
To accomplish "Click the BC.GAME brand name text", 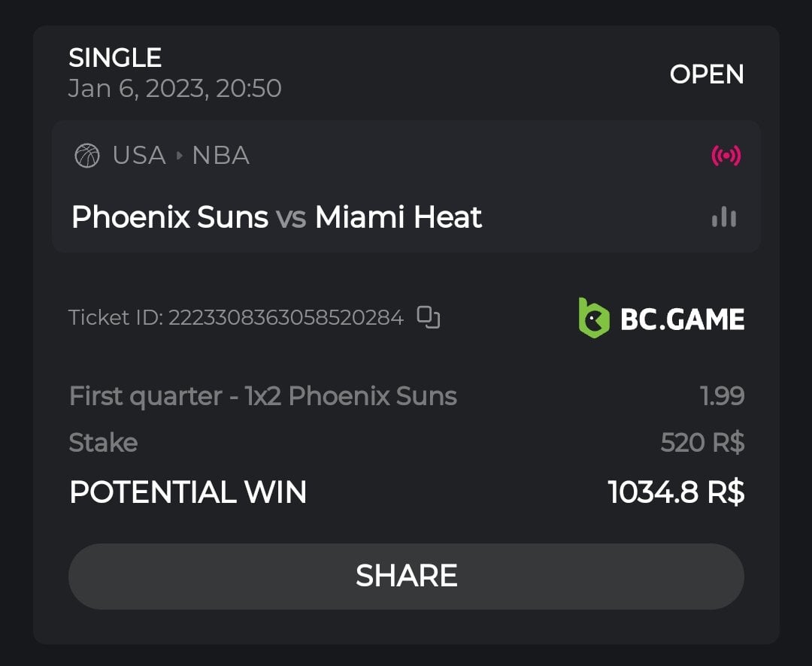I will (x=682, y=319).
